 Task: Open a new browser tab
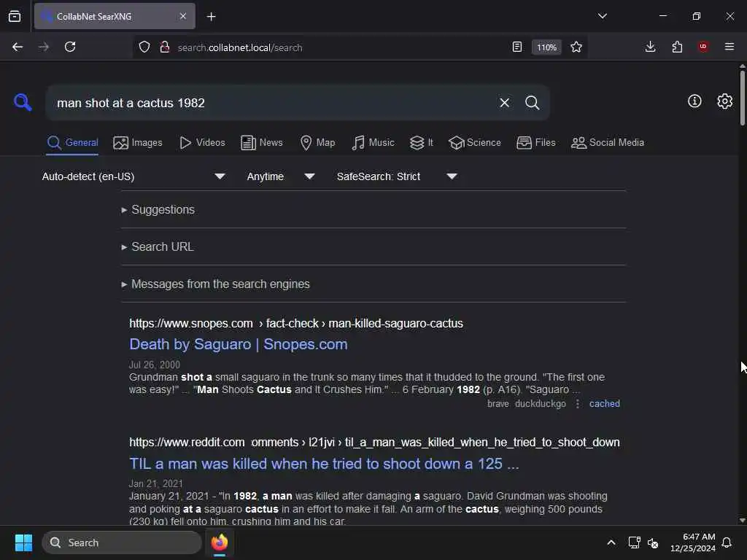coord(212,17)
